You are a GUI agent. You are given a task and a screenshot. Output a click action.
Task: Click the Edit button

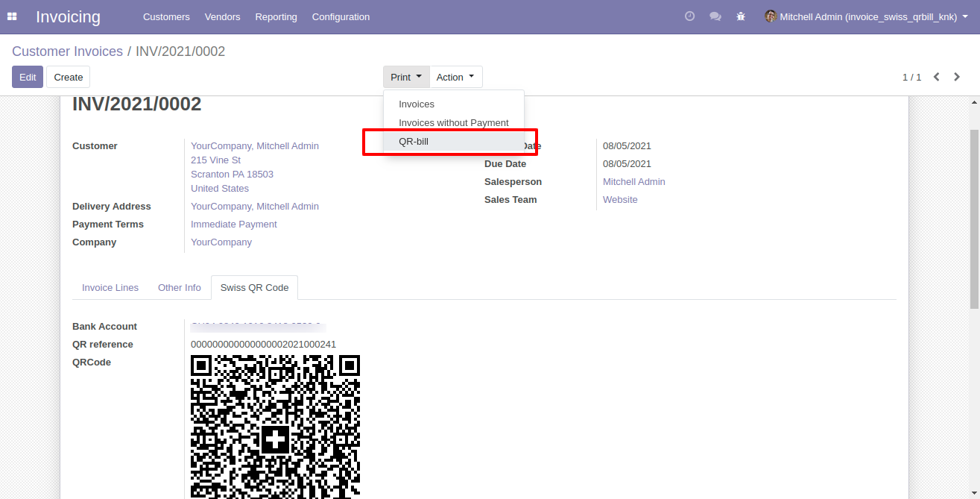tap(28, 77)
